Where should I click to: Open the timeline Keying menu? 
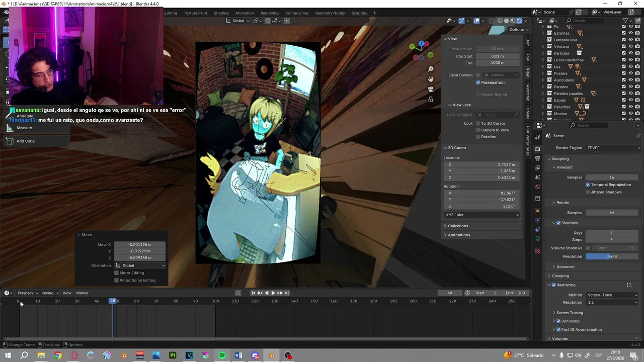click(x=49, y=293)
